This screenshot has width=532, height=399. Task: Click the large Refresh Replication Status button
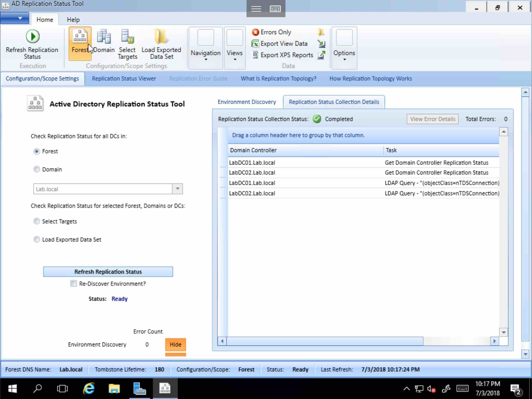point(108,272)
